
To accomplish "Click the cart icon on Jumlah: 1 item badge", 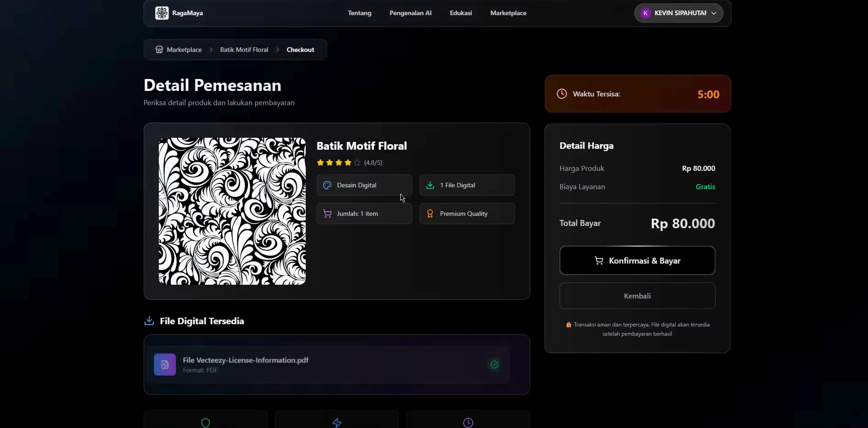I will [x=327, y=213].
